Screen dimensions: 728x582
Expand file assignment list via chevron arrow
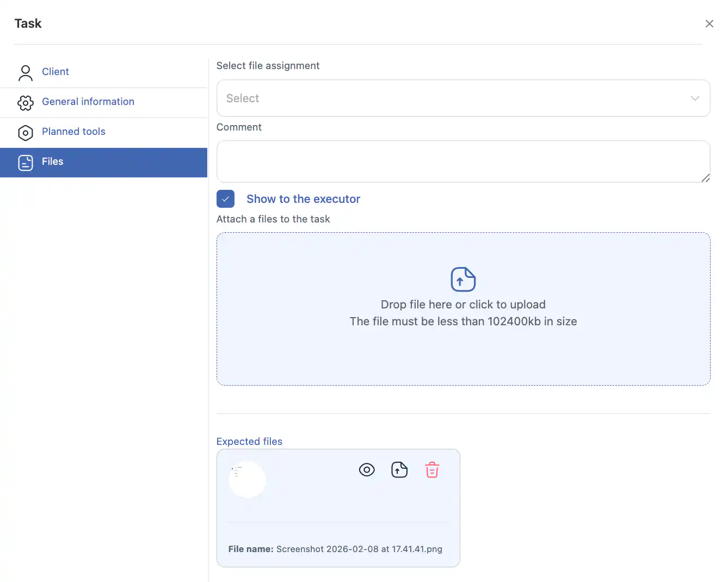pyautogui.click(x=695, y=98)
